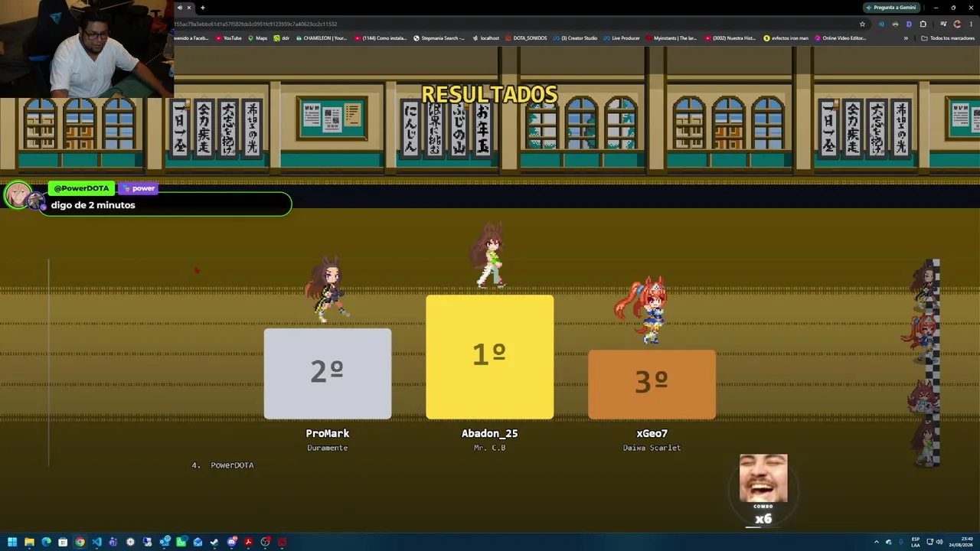Image resolution: width=980 pixels, height=551 pixels.
Task: Click the @PowerDOTA chat username badge
Action: (81, 188)
